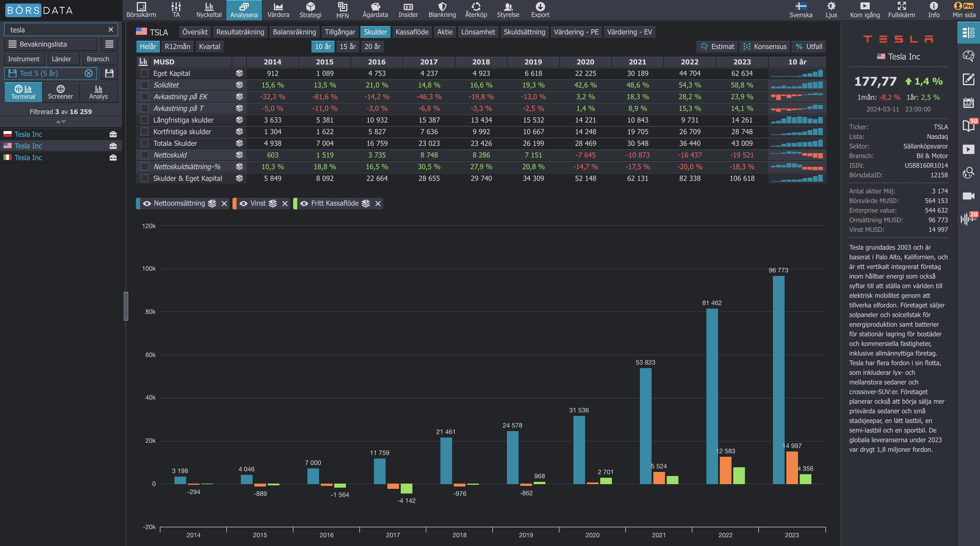980x546 pixels.
Task: Click bar chart icon beside MUSD header
Action: click(x=143, y=62)
